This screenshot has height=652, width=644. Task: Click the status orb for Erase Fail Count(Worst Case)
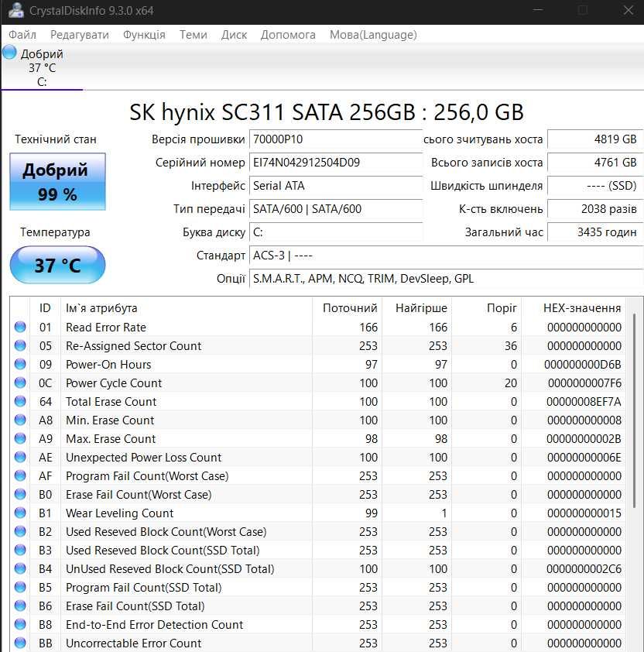tap(20, 494)
